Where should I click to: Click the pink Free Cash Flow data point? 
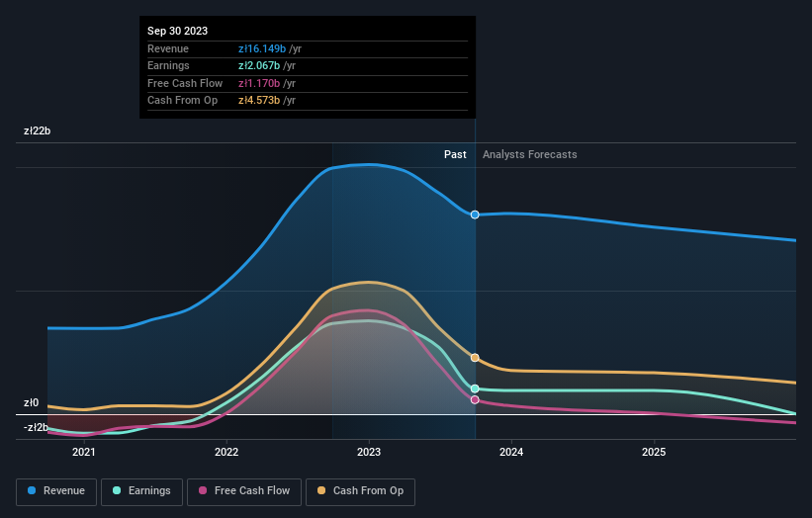[x=475, y=399]
